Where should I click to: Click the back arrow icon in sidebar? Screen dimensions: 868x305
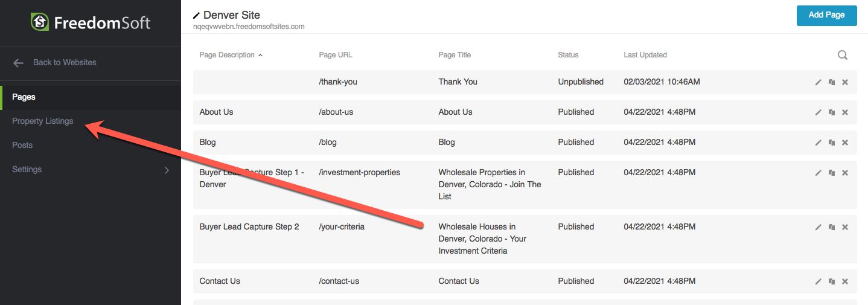[x=19, y=63]
